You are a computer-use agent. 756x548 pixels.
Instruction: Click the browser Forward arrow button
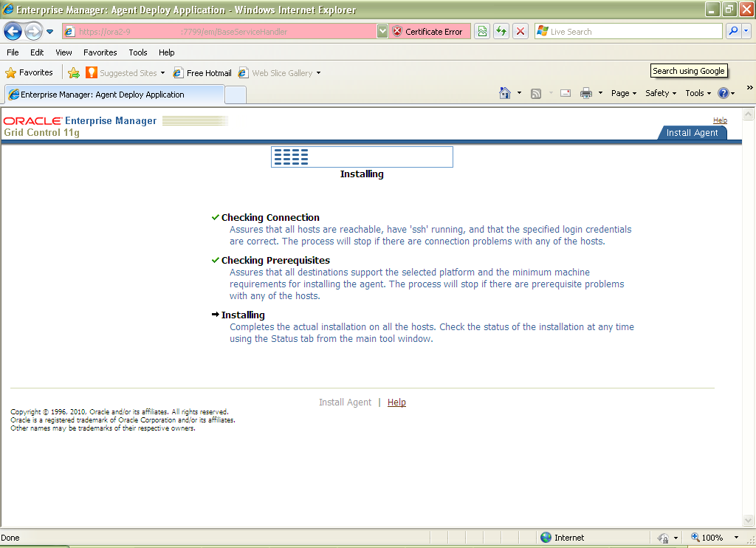(33, 32)
